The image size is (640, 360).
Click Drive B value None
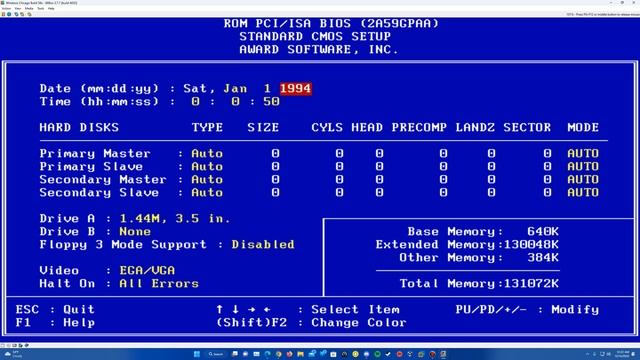coord(135,232)
